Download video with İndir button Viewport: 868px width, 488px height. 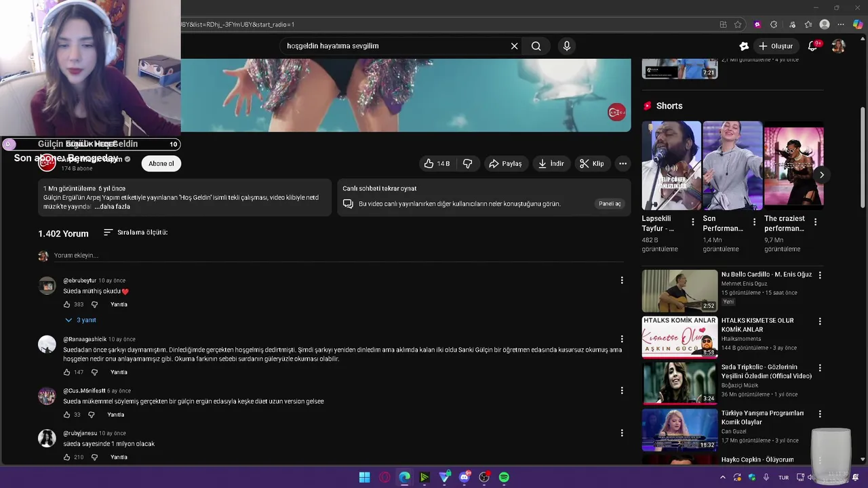[x=551, y=163]
